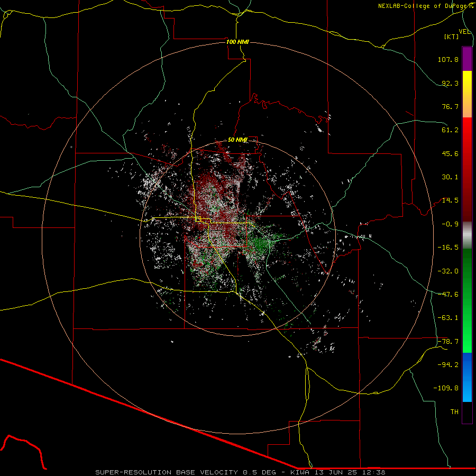Click the -47.6 velocity scale value
Screen dimensions: 476x476
click(x=448, y=295)
